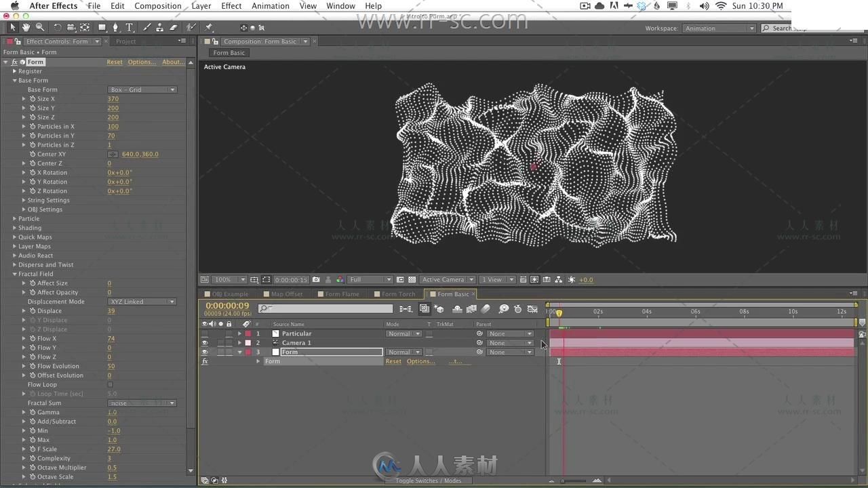Expand the Particle group
This screenshot has height=488, width=868.
pyautogui.click(x=14, y=219)
